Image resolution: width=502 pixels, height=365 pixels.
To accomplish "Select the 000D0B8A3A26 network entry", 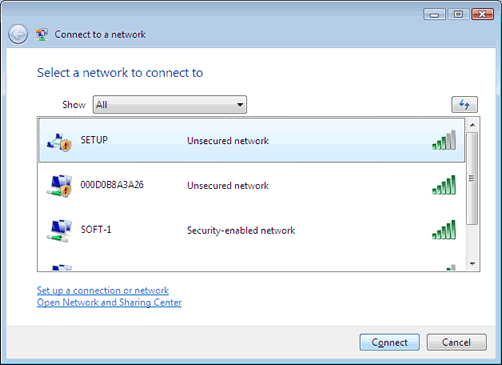I will click(x=252, y=185).
